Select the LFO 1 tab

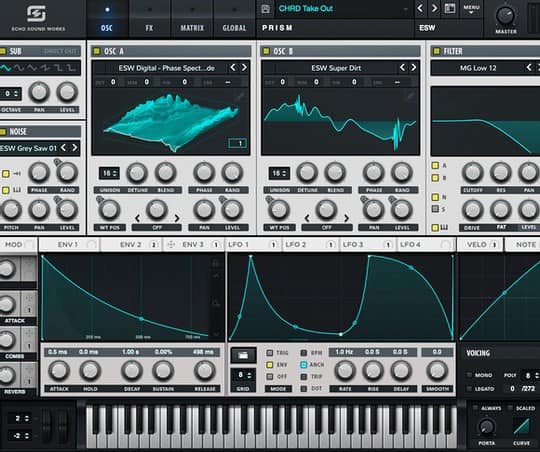coord(253,245)
